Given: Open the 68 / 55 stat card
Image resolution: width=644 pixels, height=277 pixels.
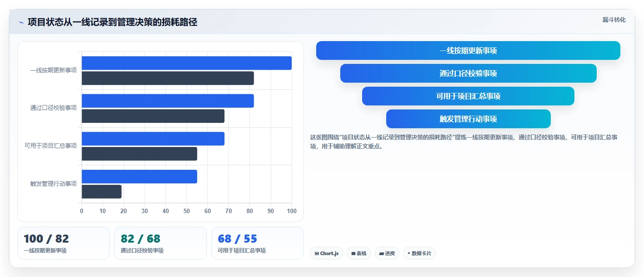Looking at the screenshot, I should 257,243.
